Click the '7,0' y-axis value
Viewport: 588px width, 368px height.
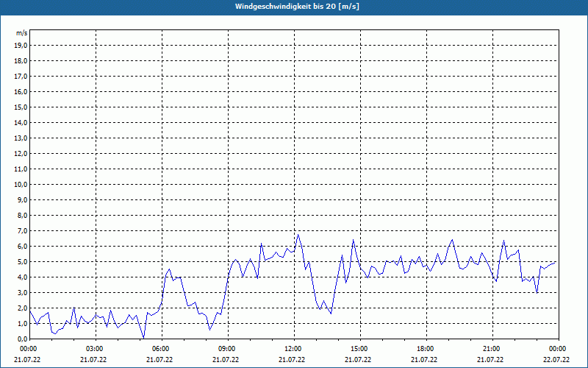pyautogui.click(x=23, y=231)
